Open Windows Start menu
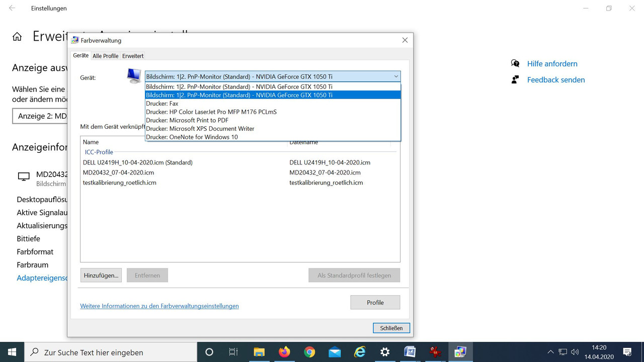Image resolution: width=644 pixels, height=362 pixels. point(12,352)
